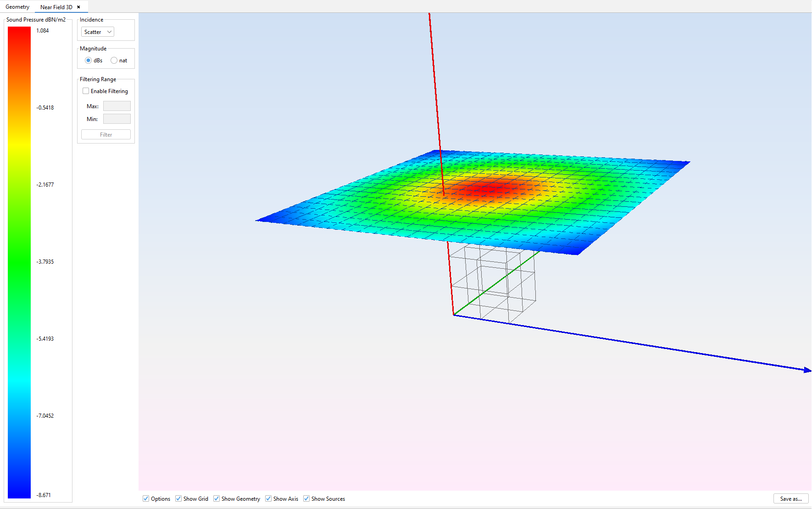The width and height of the screenshot is (812, 509).
Task: Switch to the Geometry tab
Action: 17,7
